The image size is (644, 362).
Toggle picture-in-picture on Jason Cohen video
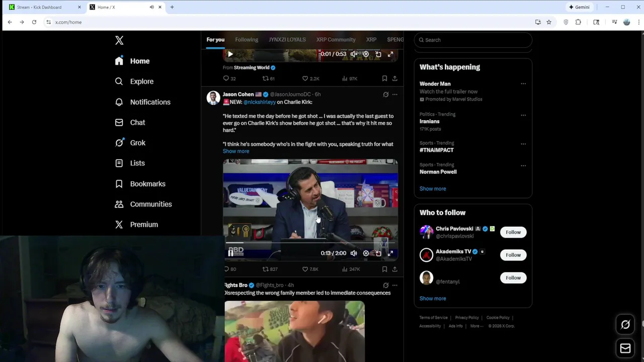(378, 253)
